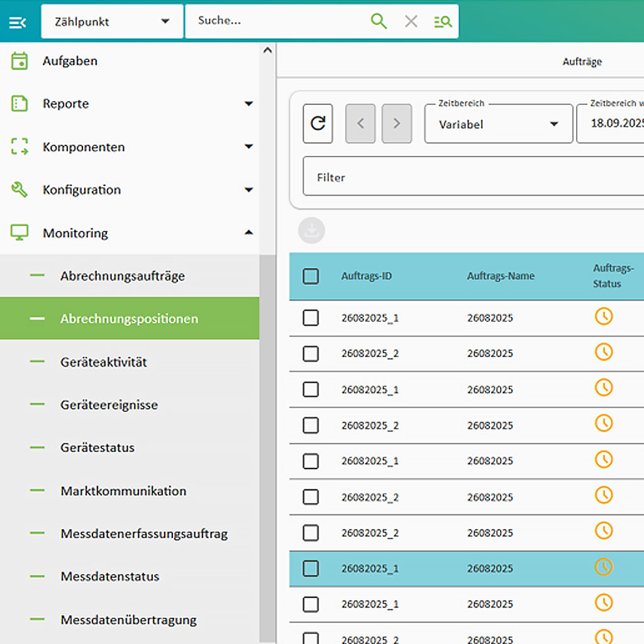Check the first row 26082025_1 checkbox

click(311, 318)
